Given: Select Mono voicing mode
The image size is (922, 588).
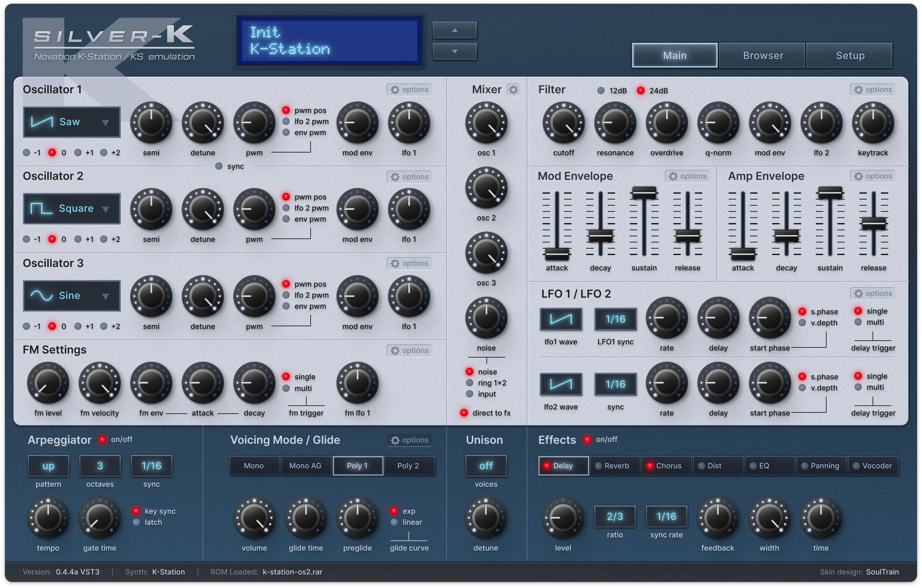Looking at the screenshot, I should coord(255,466).
